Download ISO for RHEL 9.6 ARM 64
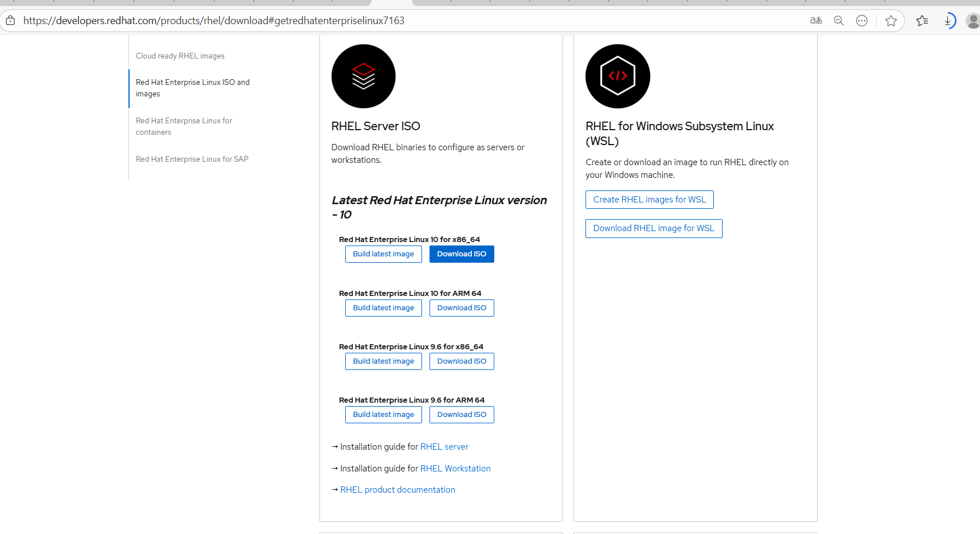This screenshot has width=980, height=534. point(462,415)
